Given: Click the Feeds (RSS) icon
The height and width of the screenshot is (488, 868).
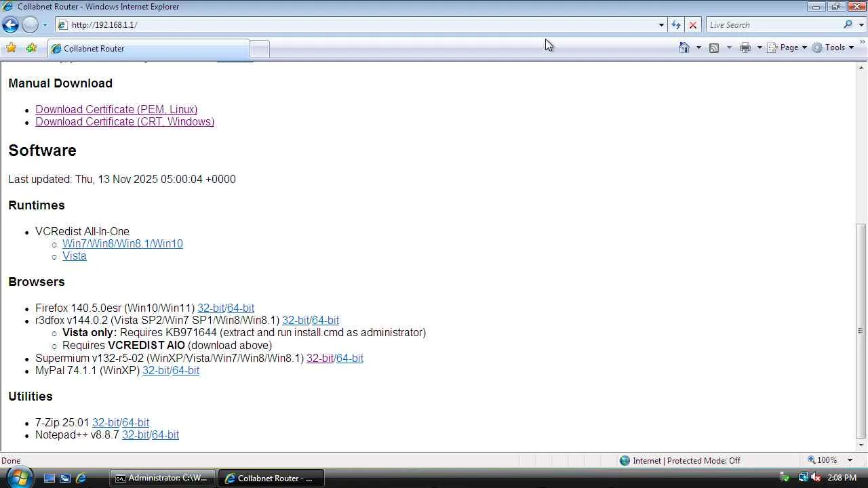Looking at the screenshot, I should click(x=714, y=47).
